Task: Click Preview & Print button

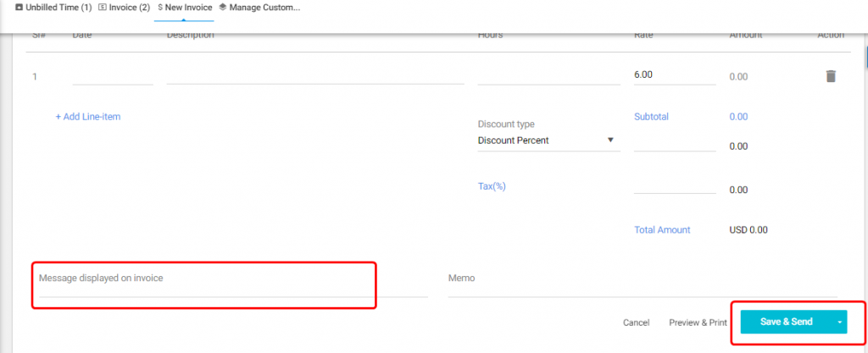Action: coord(698,323)
